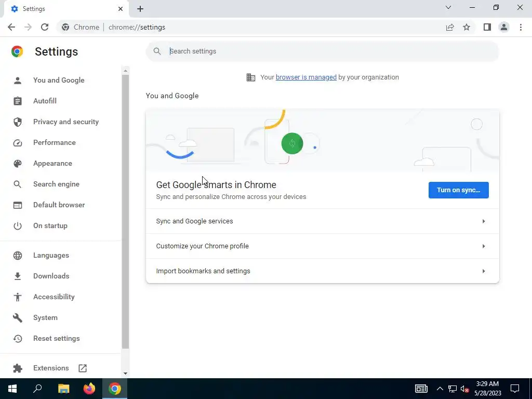
Task: Click the network tray icon
Action: [453, 389]
